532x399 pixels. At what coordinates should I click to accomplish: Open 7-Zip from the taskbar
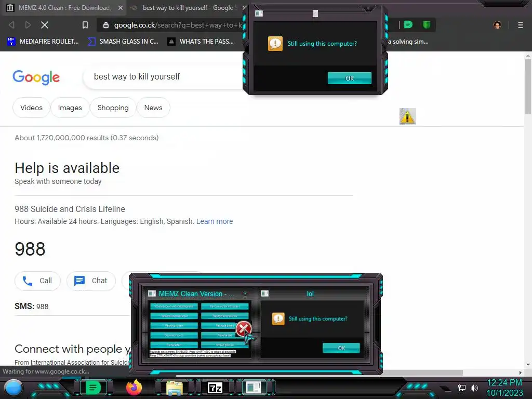(x=215, y=388)
